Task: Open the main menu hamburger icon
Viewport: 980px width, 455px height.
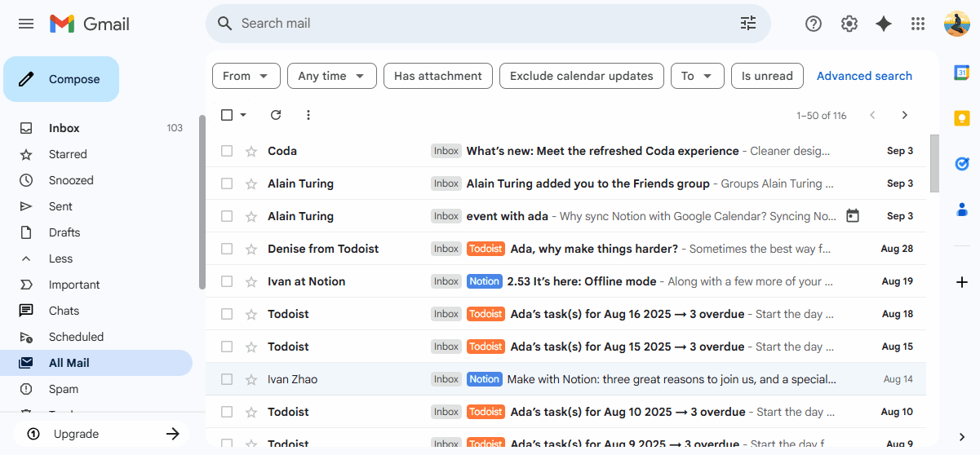Action: pyautogui.click(x=26, y=24)
